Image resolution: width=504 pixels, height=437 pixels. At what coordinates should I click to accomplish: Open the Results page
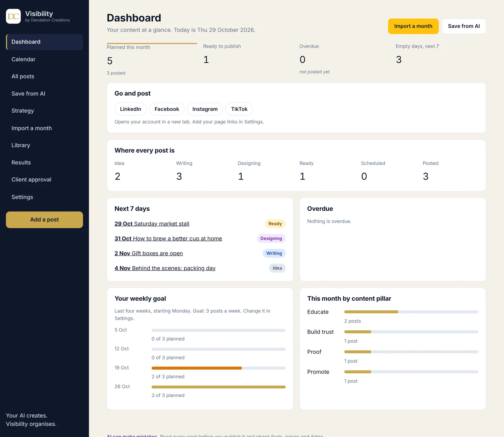click(44, 162)
